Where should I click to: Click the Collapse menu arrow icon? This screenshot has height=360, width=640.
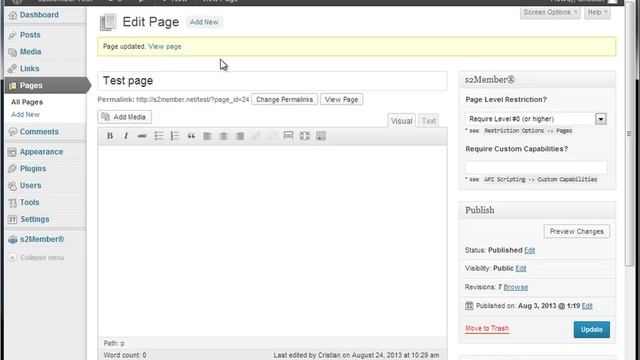click(x=12, y=258)
